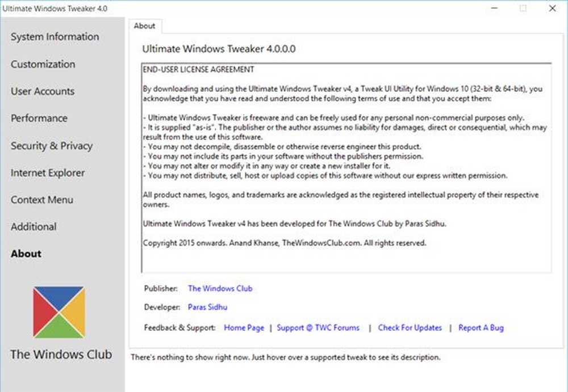Close the Ultimate Windows Tweaker window
Screen dimensions: 568x392
[x=552, y=8]
